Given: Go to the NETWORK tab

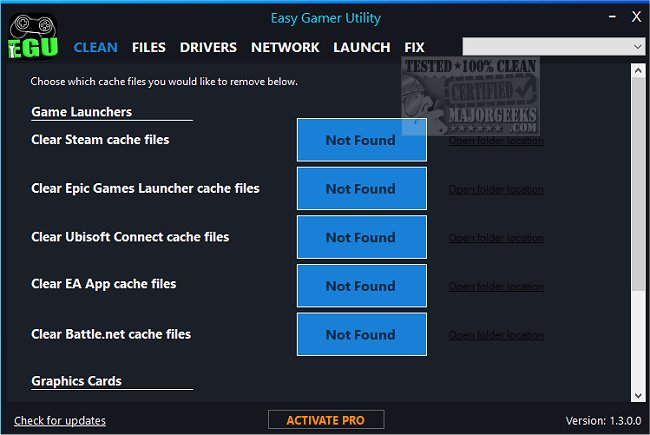Looking at the screenshot, I should pyautogui.click(x=285, y=47).
